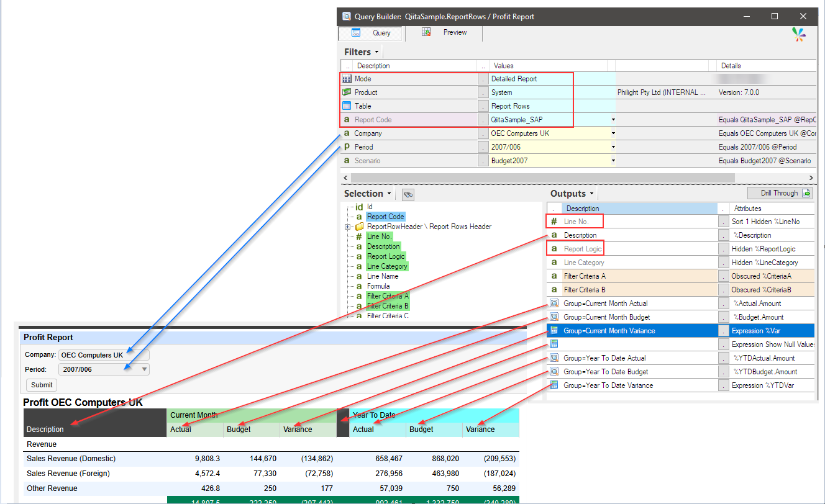Click the icon of Group=Year To Date Actual
825x504 pixels.
pyautogui.click(x=554, y=358)
